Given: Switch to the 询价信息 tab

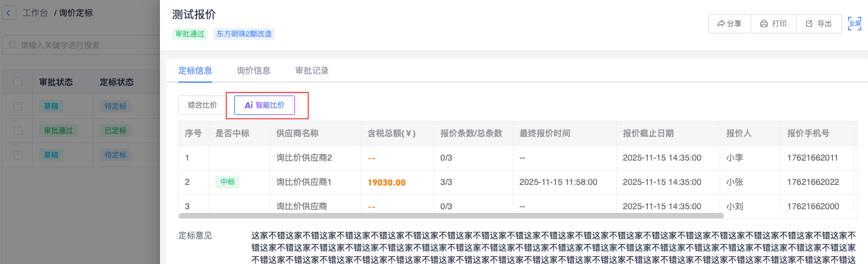Looking at the screenshot, I should [x=254, y=71].
